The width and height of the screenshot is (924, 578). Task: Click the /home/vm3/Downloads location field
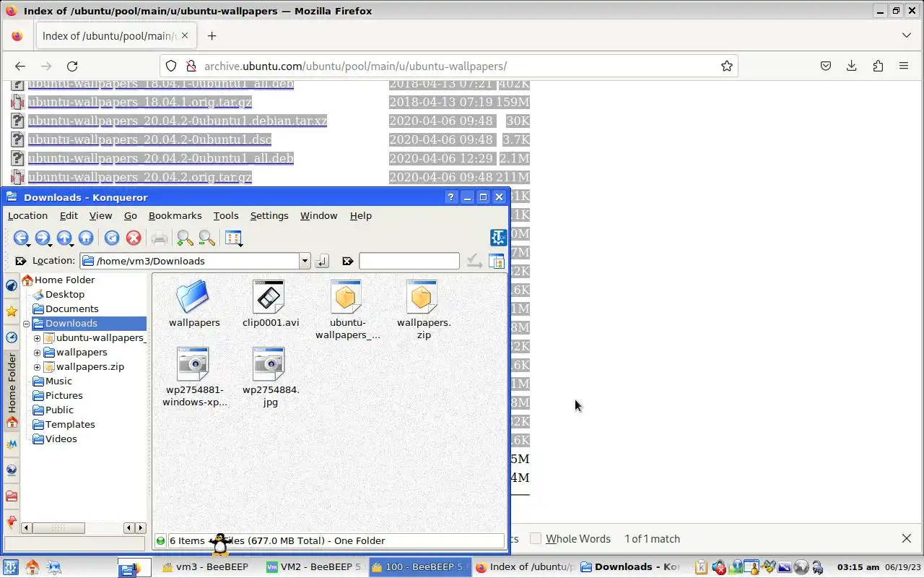tap(190, 261)
